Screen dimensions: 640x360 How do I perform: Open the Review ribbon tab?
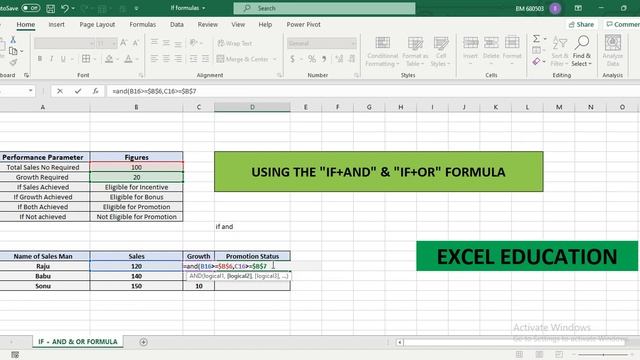208,24
